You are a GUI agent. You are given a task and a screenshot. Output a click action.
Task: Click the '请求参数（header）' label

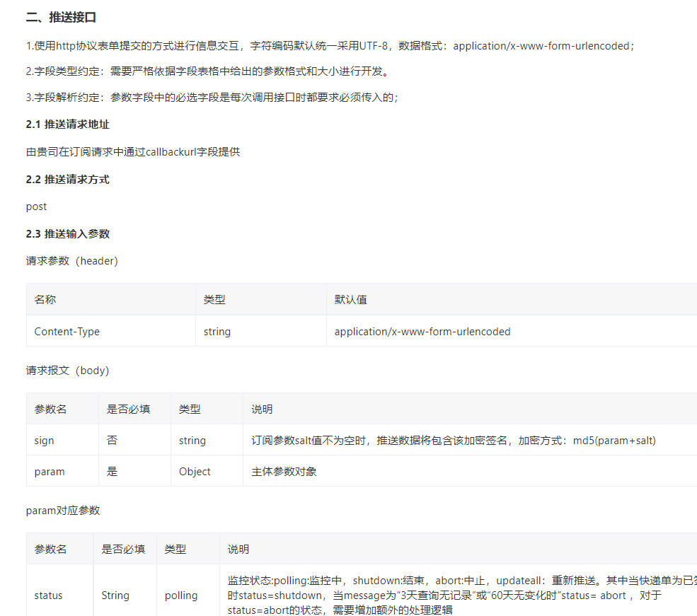72,261
